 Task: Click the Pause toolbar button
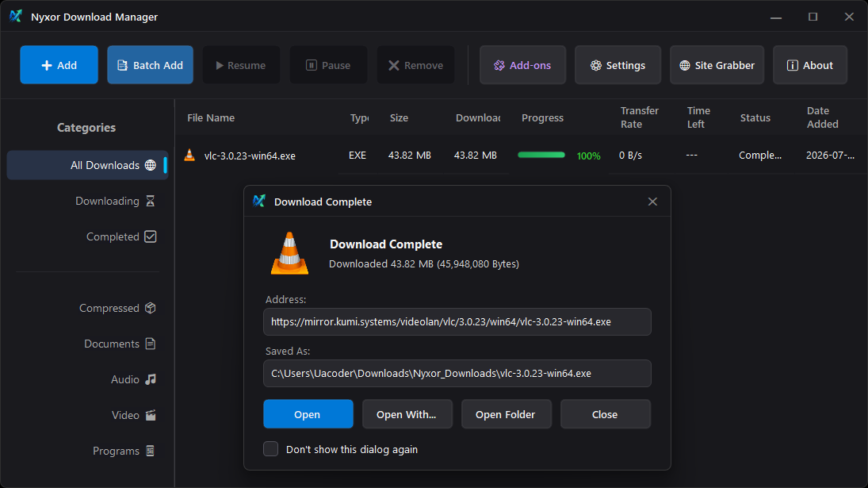pos(328,65)
